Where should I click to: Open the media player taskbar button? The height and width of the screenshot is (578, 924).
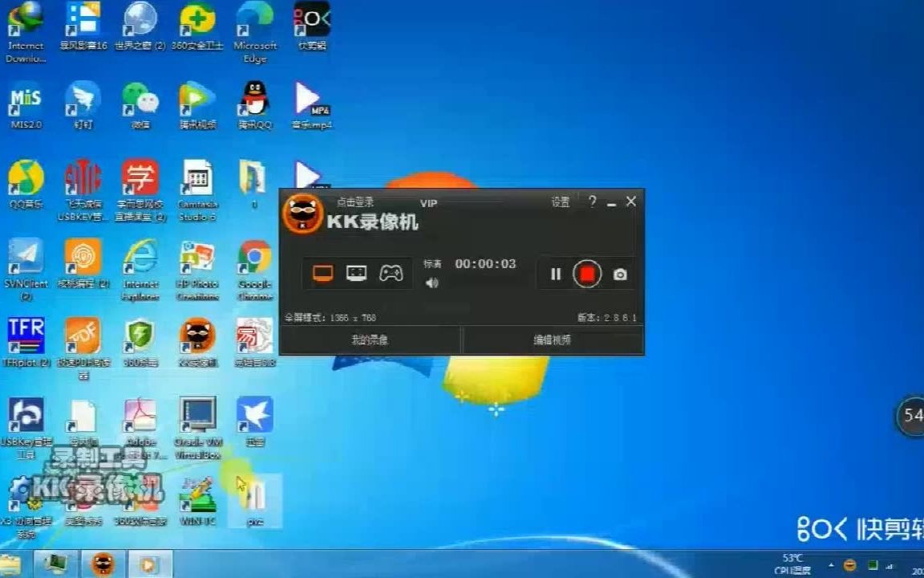tap(150, 565)
